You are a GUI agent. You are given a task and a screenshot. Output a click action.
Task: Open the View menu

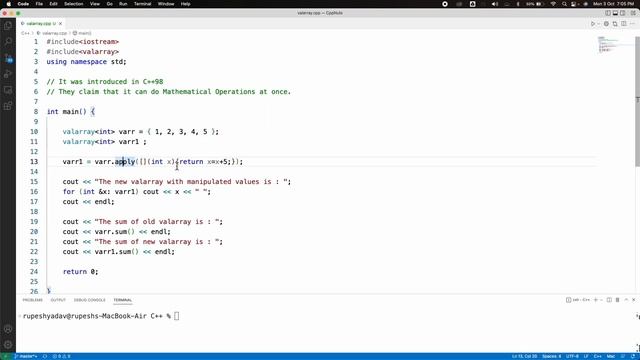click(95, 4)
